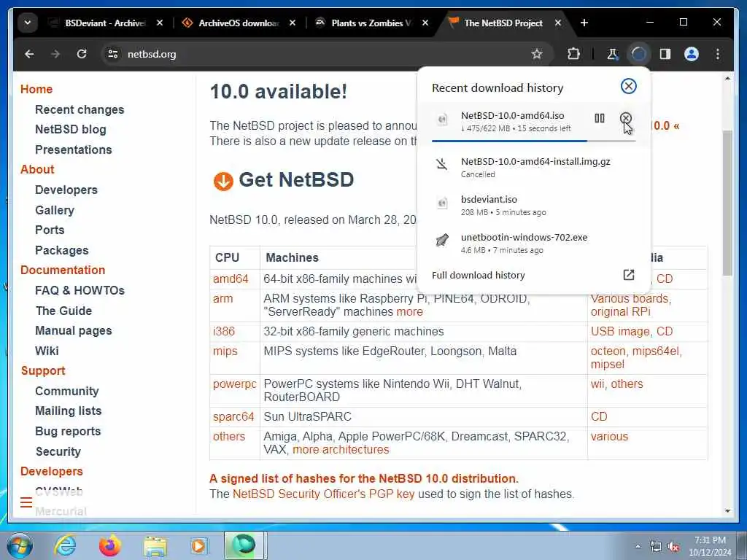Click the muted volume tray icon
The height and width of the screenshot is (560, 747).
(673, 547)
